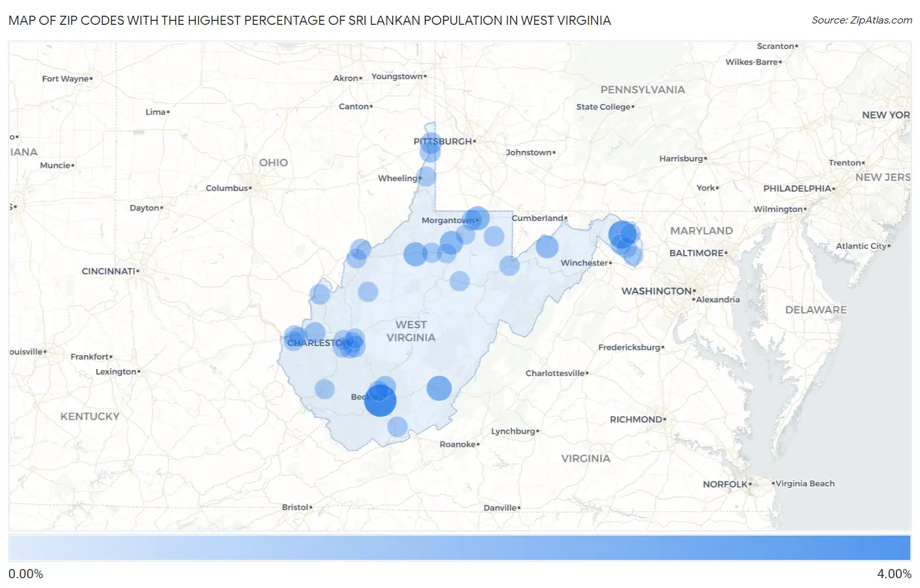Click the largest dark bubble near Beckley
Viewport: 920px width, 588px height.
pos(380,400)
